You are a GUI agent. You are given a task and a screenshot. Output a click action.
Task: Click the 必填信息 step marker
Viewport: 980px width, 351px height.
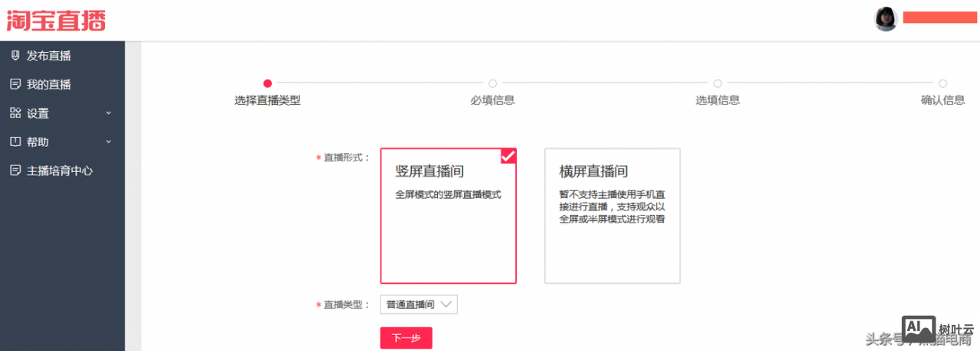492,83
